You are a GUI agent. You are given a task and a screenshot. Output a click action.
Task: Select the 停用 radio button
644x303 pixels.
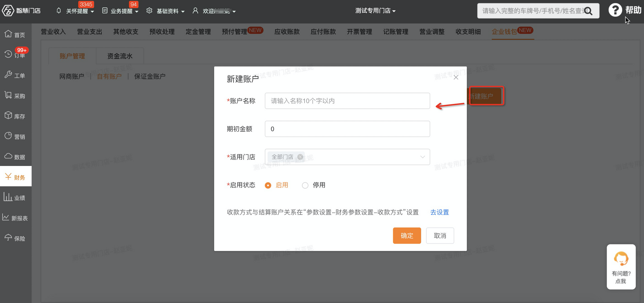click(305, 185)
